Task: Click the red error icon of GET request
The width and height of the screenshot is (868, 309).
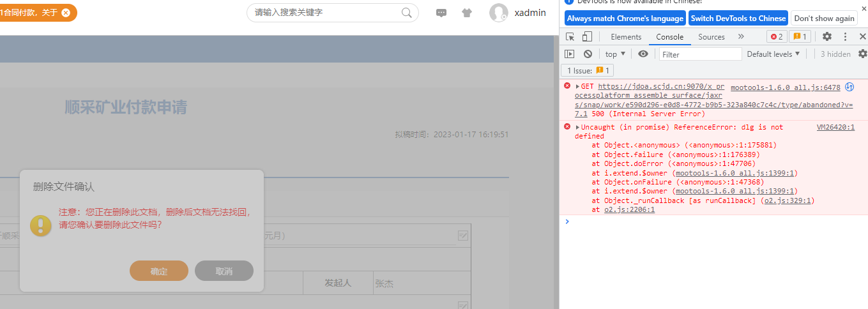Action: click(567, 86)
